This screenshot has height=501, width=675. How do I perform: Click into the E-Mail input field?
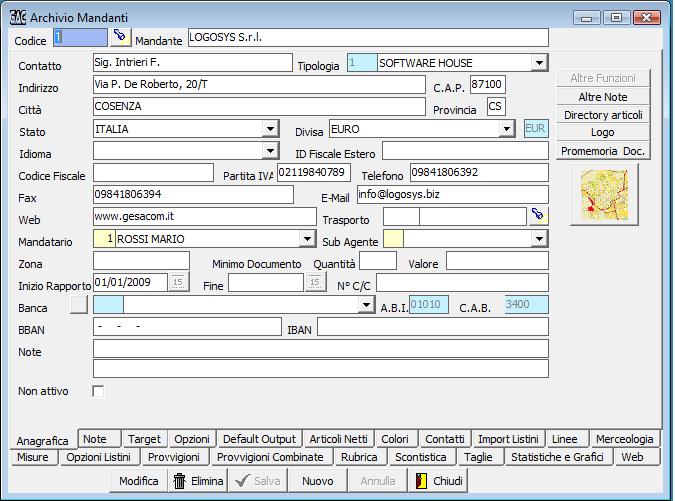click(452, 194)
